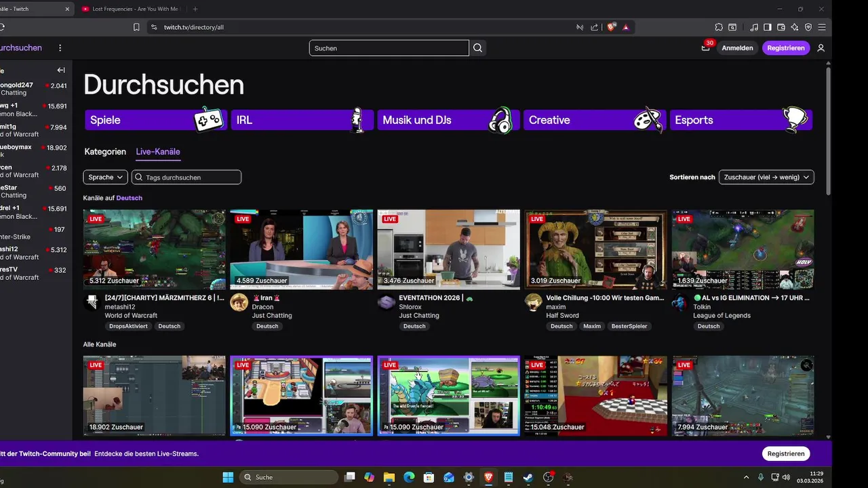Open the browser hamburger menu

pyautogui.click(x=822, y=27)
